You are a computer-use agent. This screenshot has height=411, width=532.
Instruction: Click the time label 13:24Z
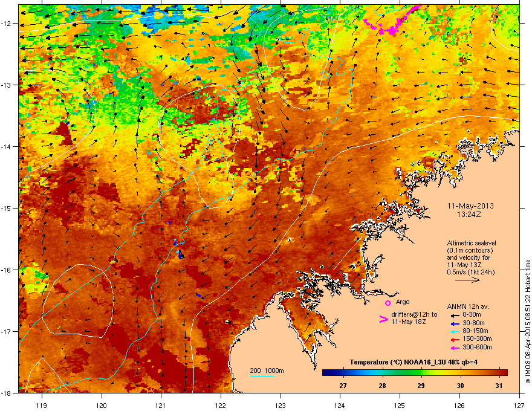tap(469, 215)
